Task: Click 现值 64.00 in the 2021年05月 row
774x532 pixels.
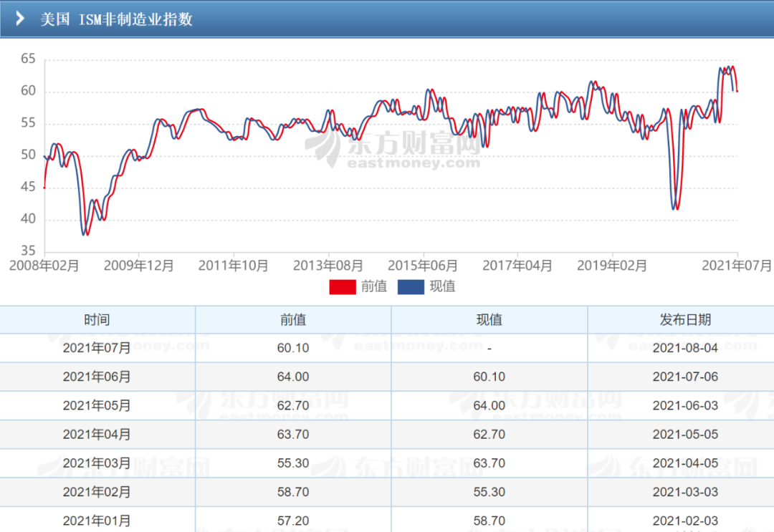Action: [x=489, y=406]
